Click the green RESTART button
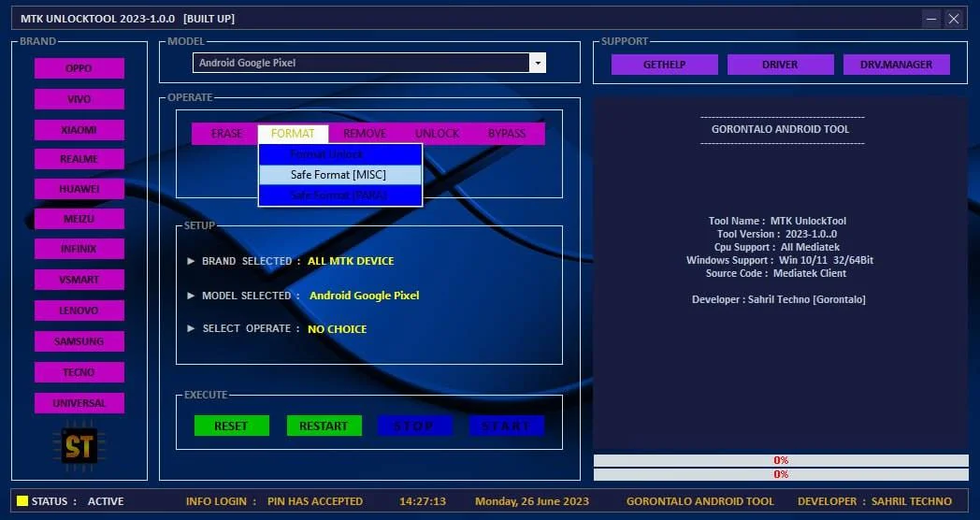980x520 pixels. [x=324, y=426]
